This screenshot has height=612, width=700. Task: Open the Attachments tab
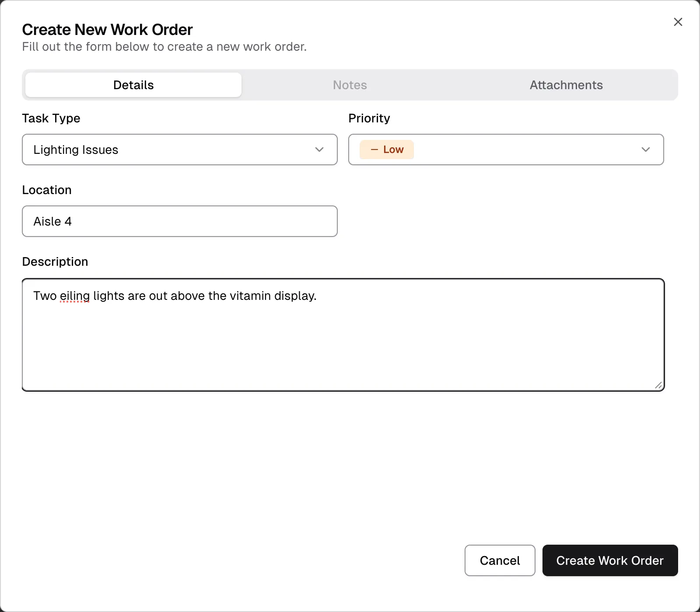coord(566,85)
